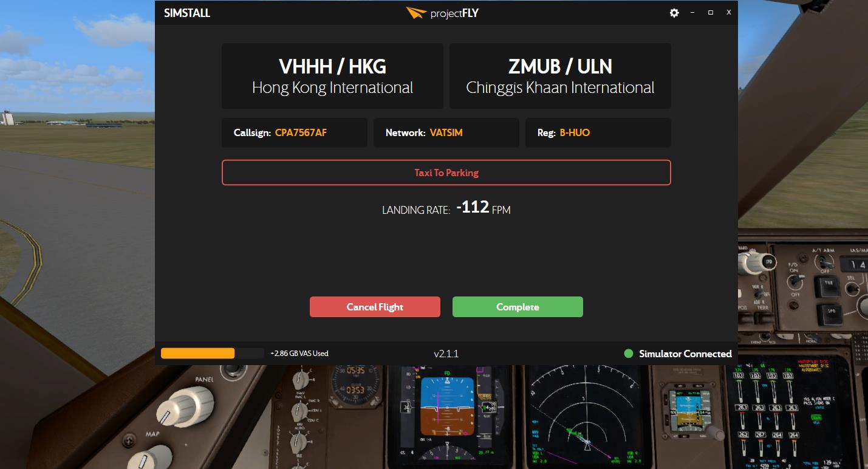868x469 pixels.
Task: Cancel the current flight
Action: [x=375, y=307]
